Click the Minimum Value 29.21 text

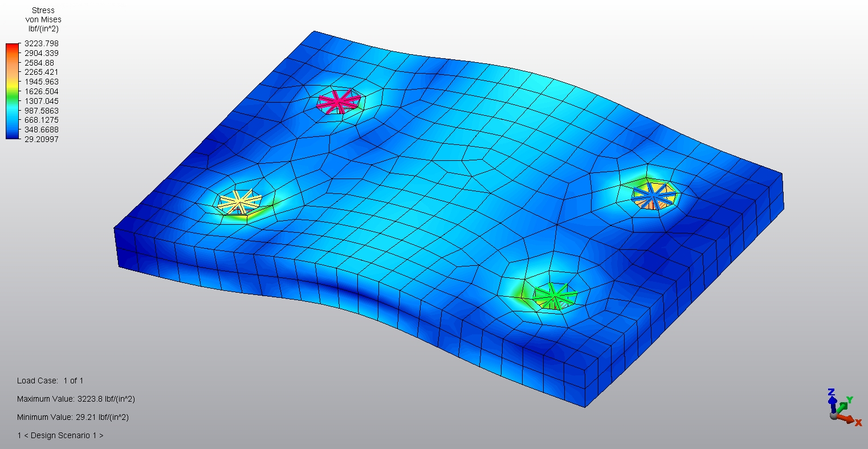73,417
